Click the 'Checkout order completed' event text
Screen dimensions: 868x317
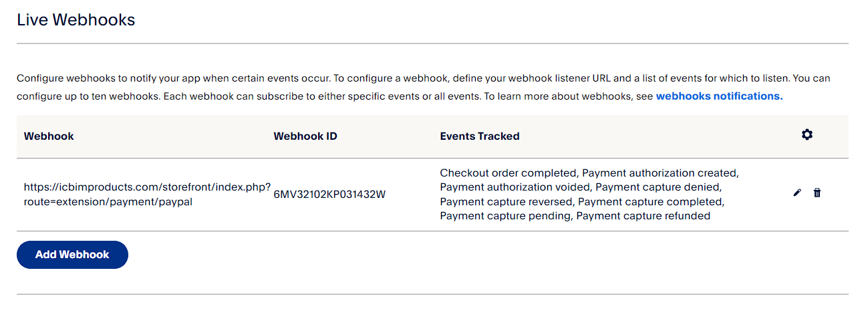[508, 173]
